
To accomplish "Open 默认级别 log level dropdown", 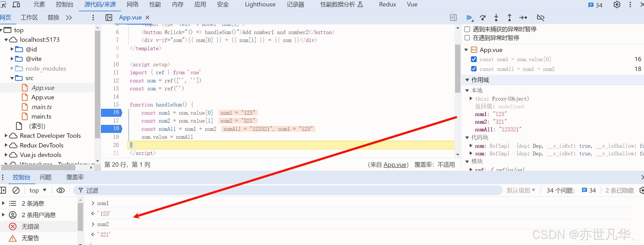I will tap(521, 190).
